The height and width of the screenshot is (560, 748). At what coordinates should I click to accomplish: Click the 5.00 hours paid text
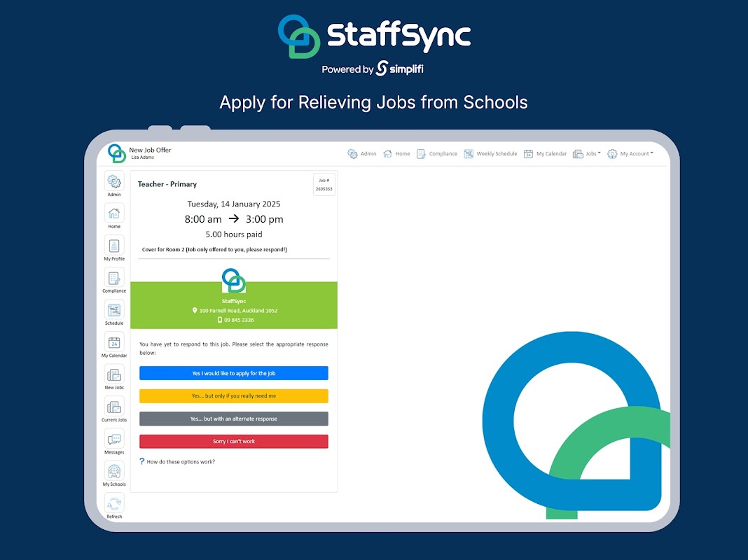234,234
